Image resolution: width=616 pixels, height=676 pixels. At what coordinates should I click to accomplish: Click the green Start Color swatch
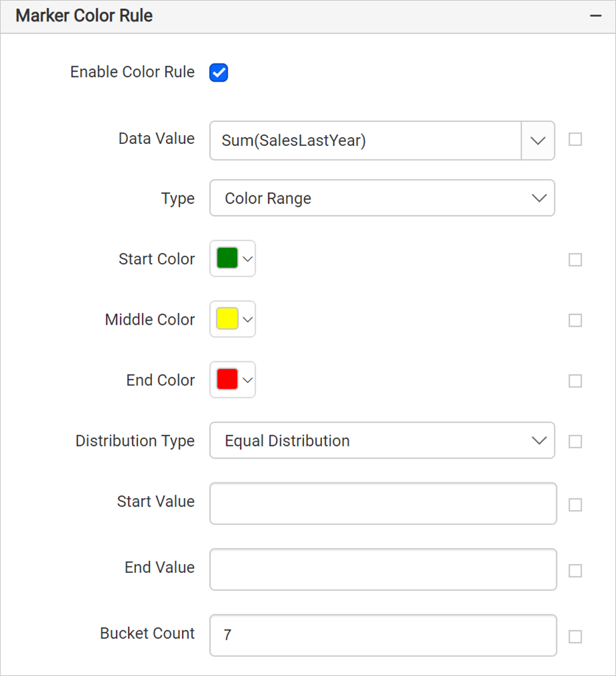[228, 258]
